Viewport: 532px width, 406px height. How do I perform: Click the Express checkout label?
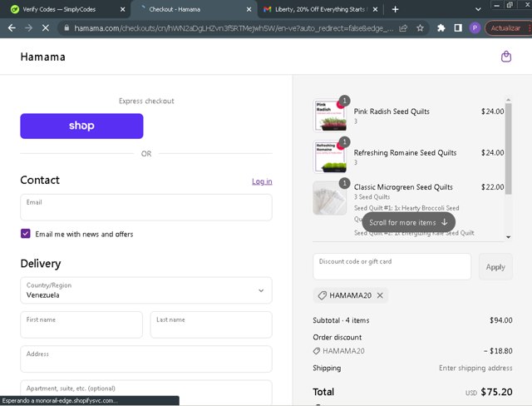click(146, 101)
